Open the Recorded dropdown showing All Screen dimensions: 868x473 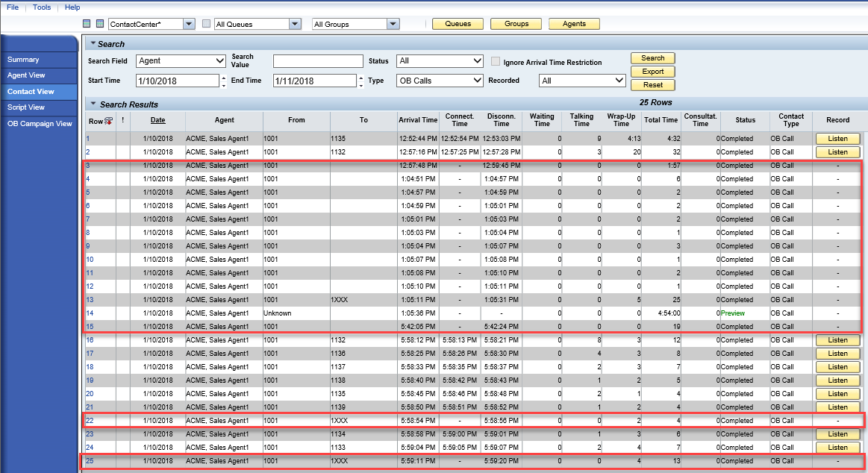point(582,81)
